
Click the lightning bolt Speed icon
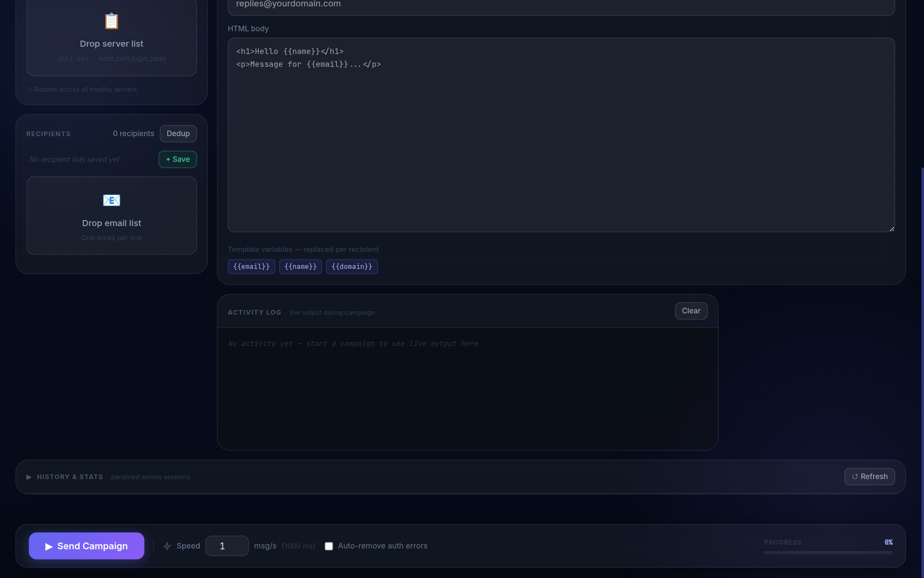pos(167,546)
